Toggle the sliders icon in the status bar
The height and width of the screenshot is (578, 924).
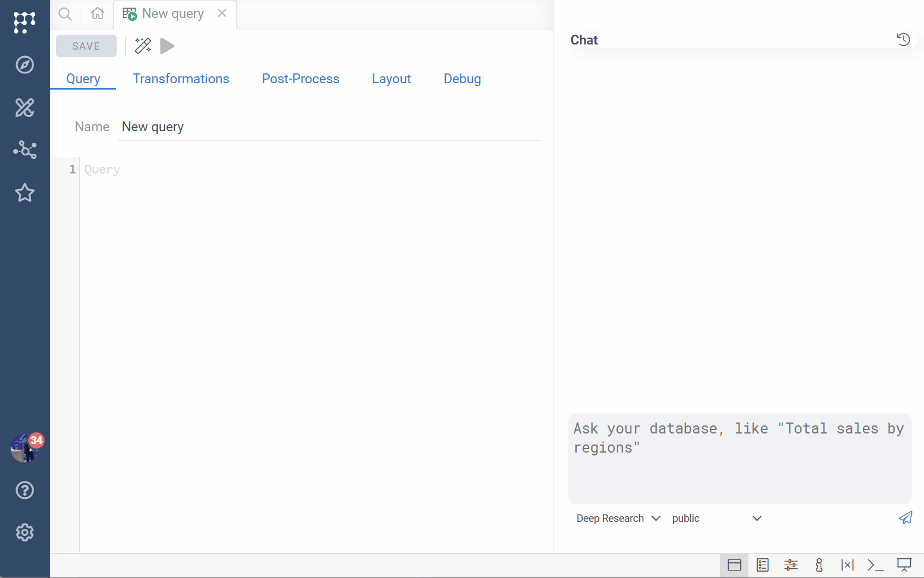791,565
